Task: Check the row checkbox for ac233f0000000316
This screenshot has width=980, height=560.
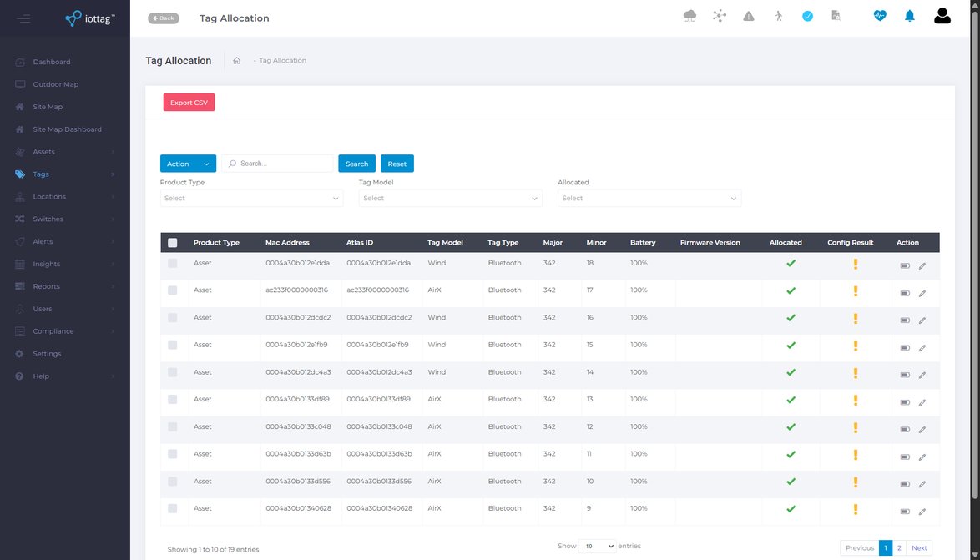Action: coord(173,290)
